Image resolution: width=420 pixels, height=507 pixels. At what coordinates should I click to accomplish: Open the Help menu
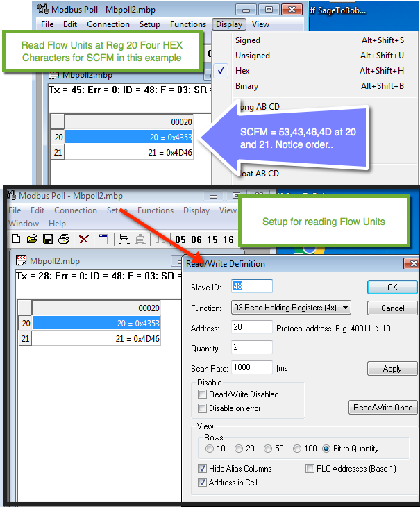click(x=57, y=224)
